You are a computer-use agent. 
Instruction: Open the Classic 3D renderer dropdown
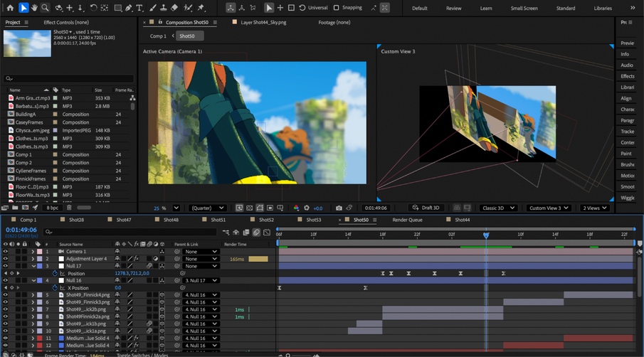click(x=498, y=208)
